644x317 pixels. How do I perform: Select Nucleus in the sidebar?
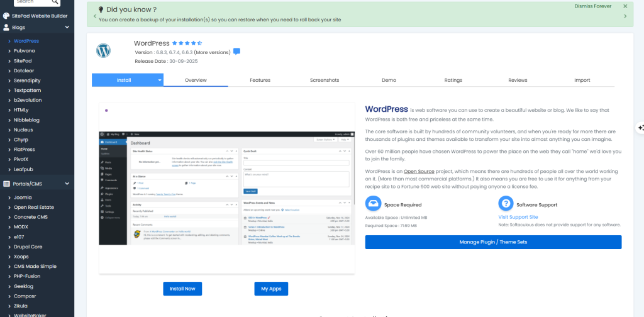pyautogui.click(x=23, y=130)
